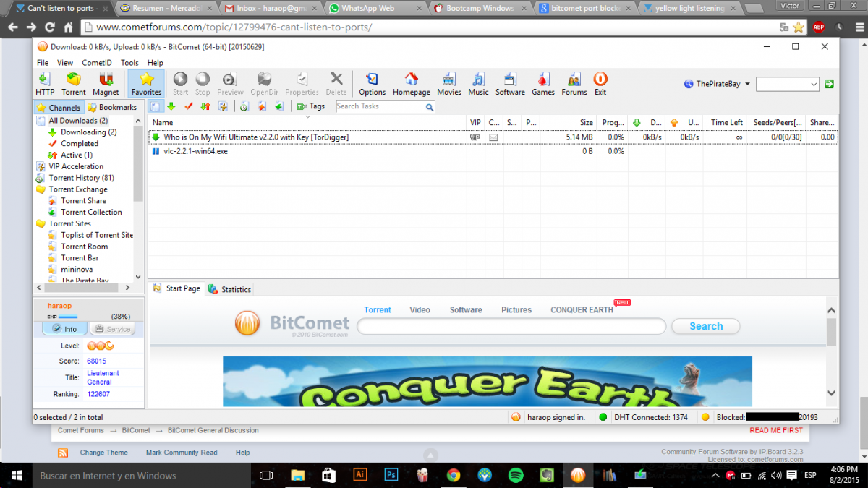Switch to the Statistics tab
The height and width of the screenshot is (488, 868).
(x=230, y=289)
